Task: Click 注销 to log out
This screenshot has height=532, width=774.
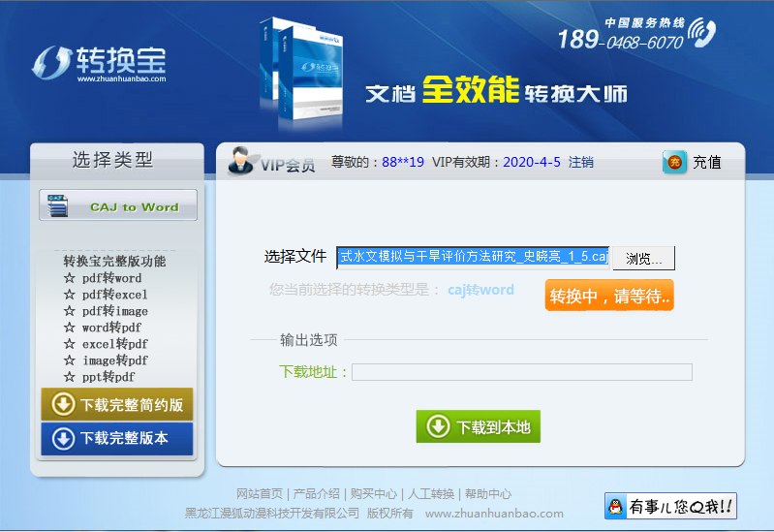Action: (580, 162)
